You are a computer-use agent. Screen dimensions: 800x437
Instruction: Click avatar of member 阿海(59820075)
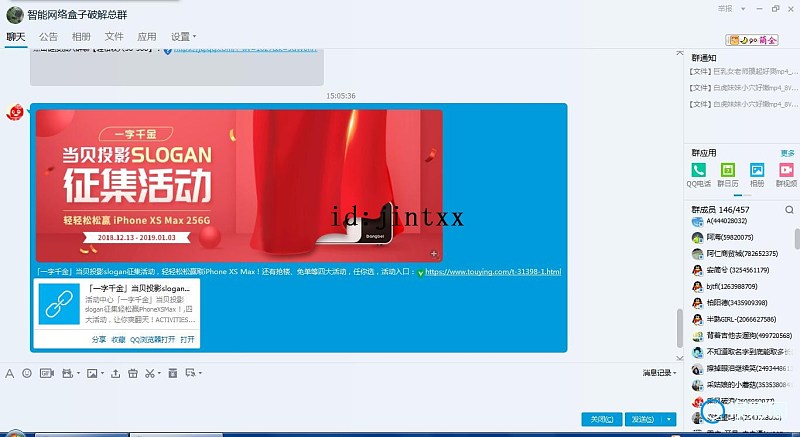pyautogui.click(x=697, y=237)
